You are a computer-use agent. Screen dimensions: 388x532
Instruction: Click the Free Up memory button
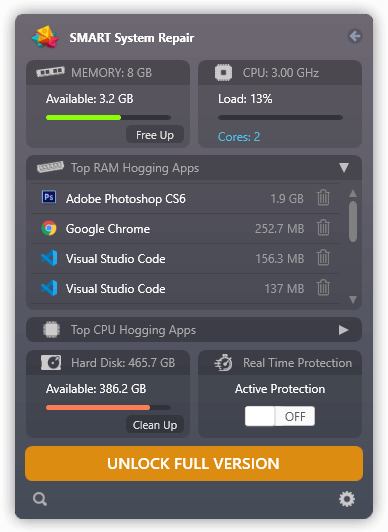[x=155, y=135]
